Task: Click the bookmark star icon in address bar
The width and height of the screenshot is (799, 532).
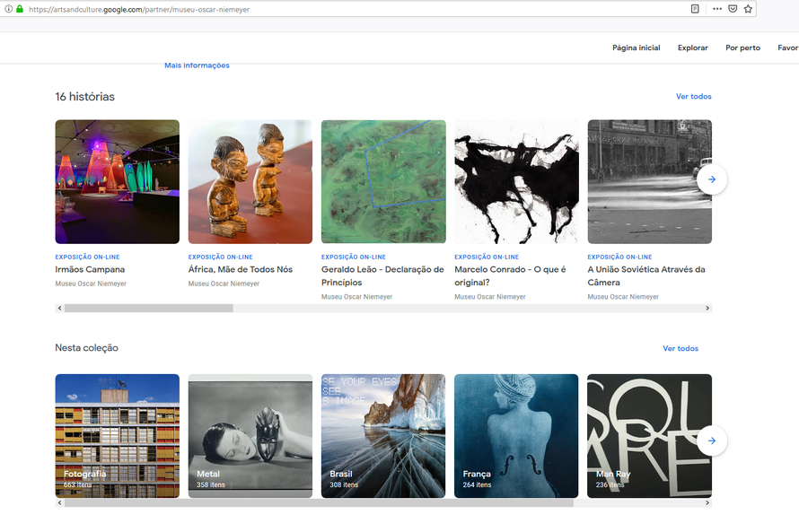Action: [x=748, y=9]
